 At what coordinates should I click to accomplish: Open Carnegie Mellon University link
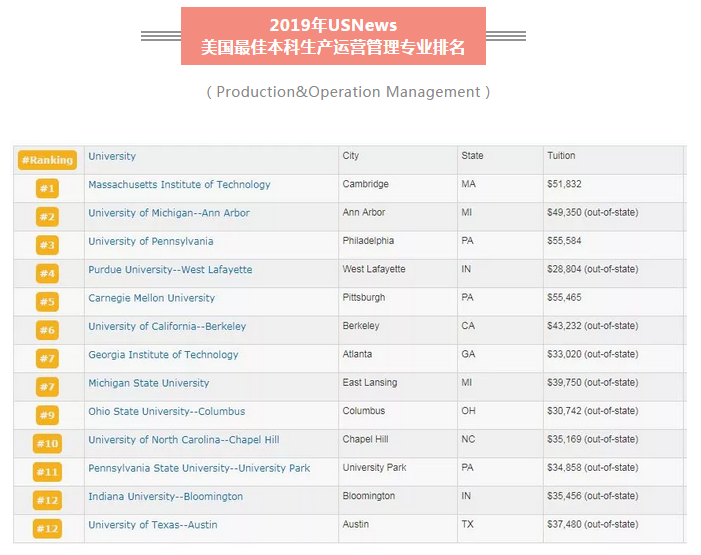tap(152, 298)
